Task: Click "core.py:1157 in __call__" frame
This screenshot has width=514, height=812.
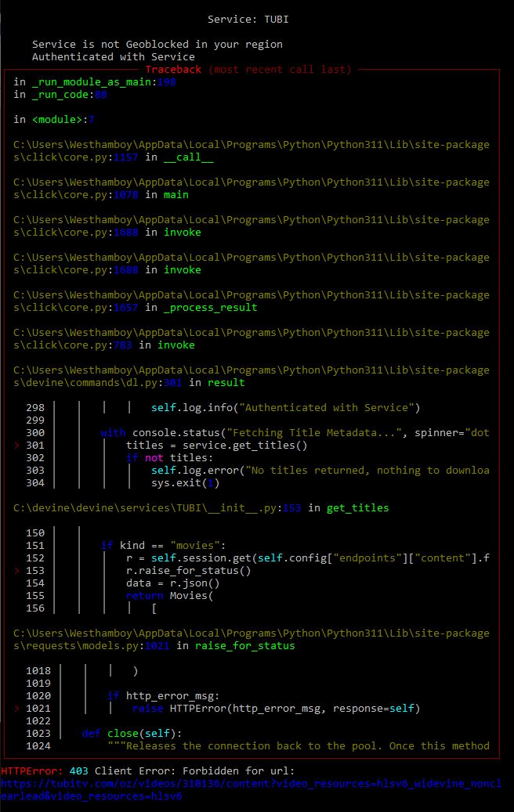Action: click(114, 157)
